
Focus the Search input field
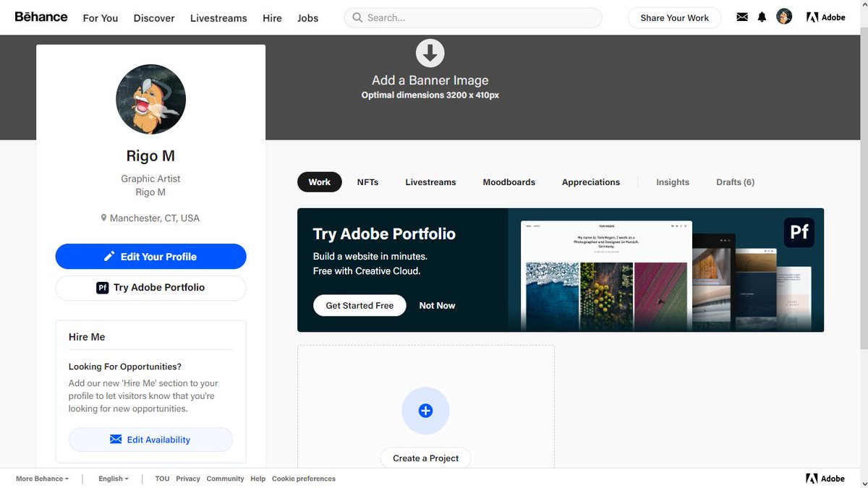pyautogui.click(x=473, y=17)
